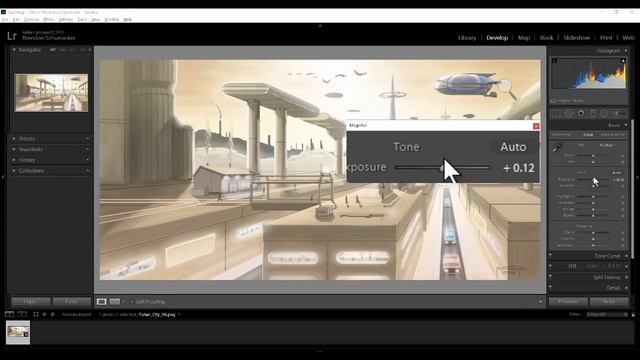The height and width of the screenshot is (360, 640).
Task: Collapse the Navigator panel
Action: (x=14, y=50)
